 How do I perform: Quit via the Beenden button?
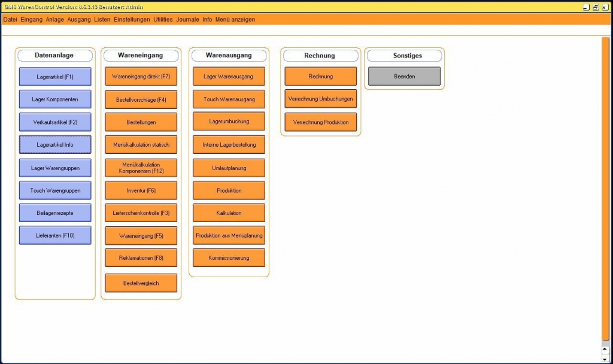pos(403,75)
